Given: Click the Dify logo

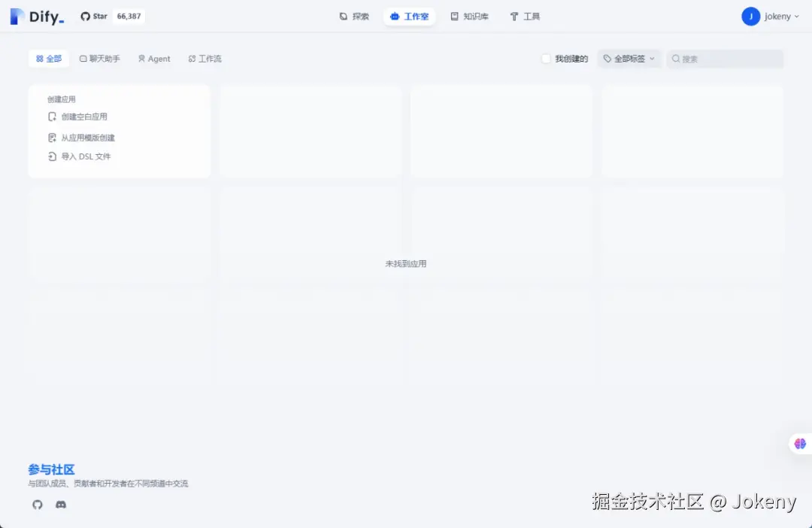Looking at the screenshot, I should (37, 17).
